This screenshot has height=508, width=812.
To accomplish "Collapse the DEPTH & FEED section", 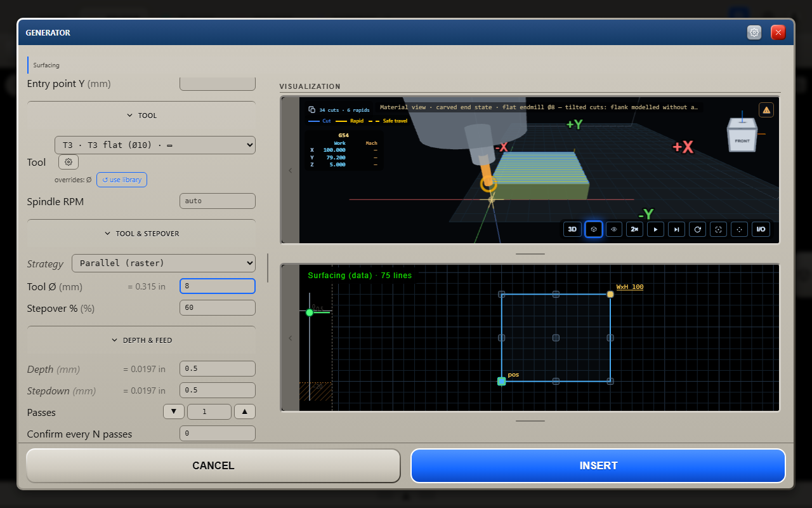I will pyautogui.click(x=141, y=340).
